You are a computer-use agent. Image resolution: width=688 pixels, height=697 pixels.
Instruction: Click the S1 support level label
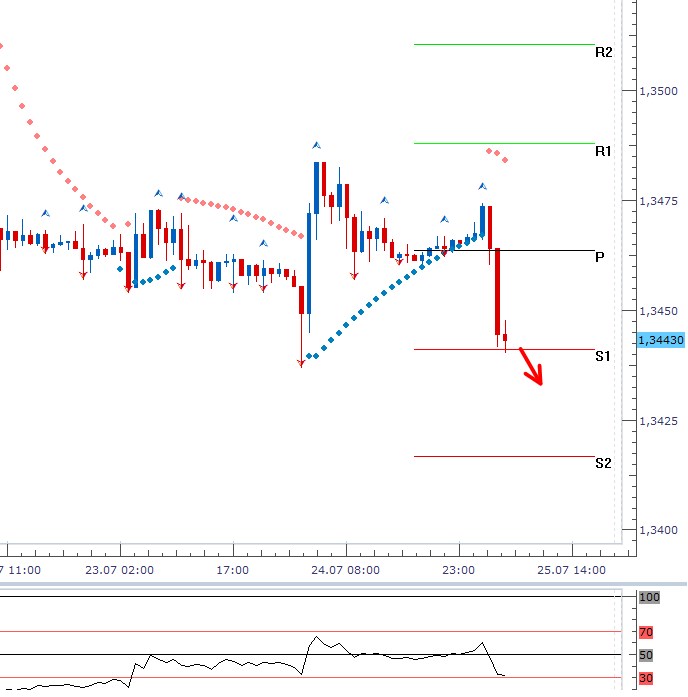point(603,356)
